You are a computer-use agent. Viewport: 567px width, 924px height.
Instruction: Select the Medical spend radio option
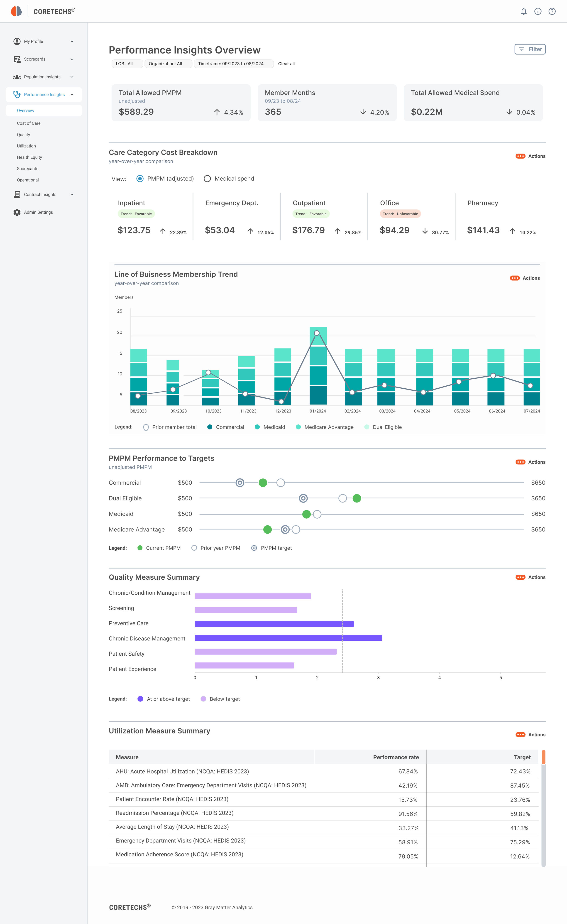(207, 179)
